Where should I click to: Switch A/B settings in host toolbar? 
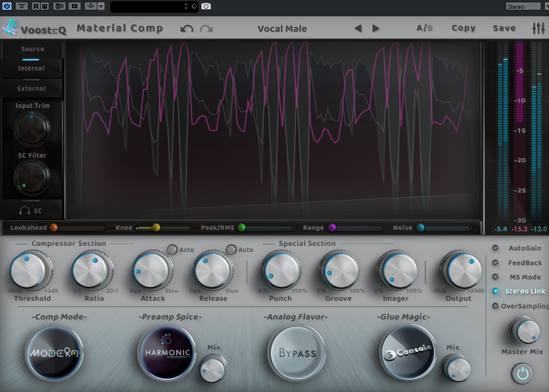point(60,6)
